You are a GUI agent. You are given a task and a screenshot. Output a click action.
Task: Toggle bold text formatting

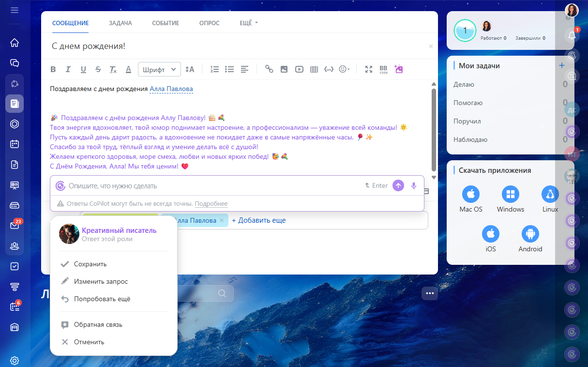(x=53, y=69)
